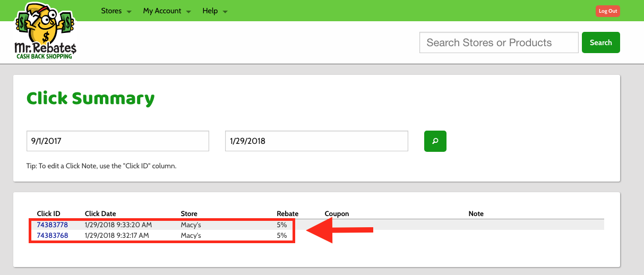The image size is (644, 275).
Task: Click the green magnifier date search icon
Action: 435,141
